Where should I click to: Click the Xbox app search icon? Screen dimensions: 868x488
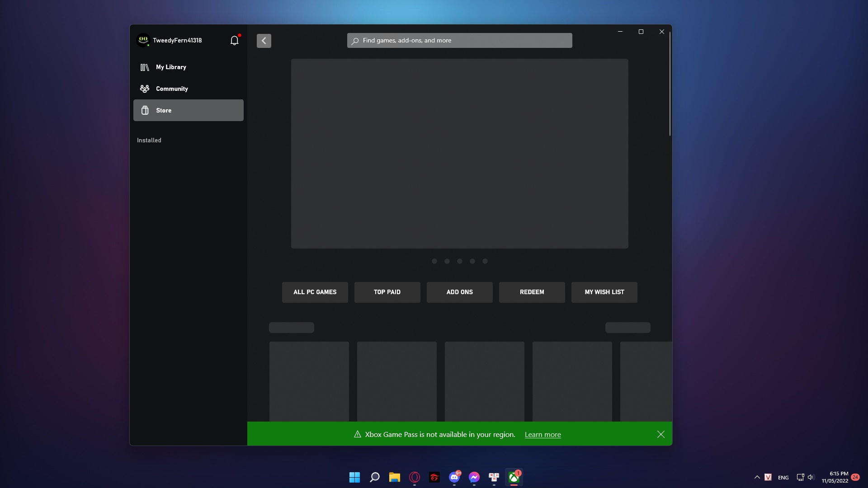[x=356, y=41]
